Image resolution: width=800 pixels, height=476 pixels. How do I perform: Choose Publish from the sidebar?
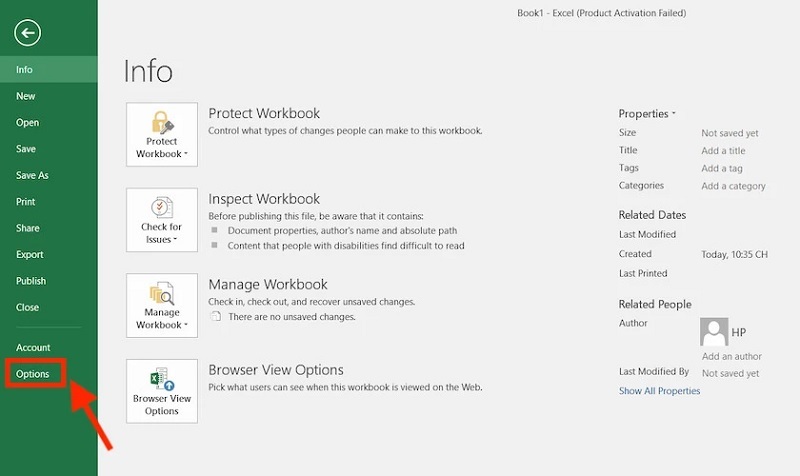[31, 281]
